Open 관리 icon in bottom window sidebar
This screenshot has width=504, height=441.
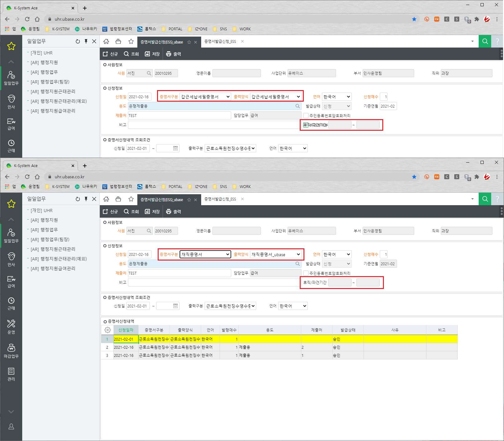11,374
